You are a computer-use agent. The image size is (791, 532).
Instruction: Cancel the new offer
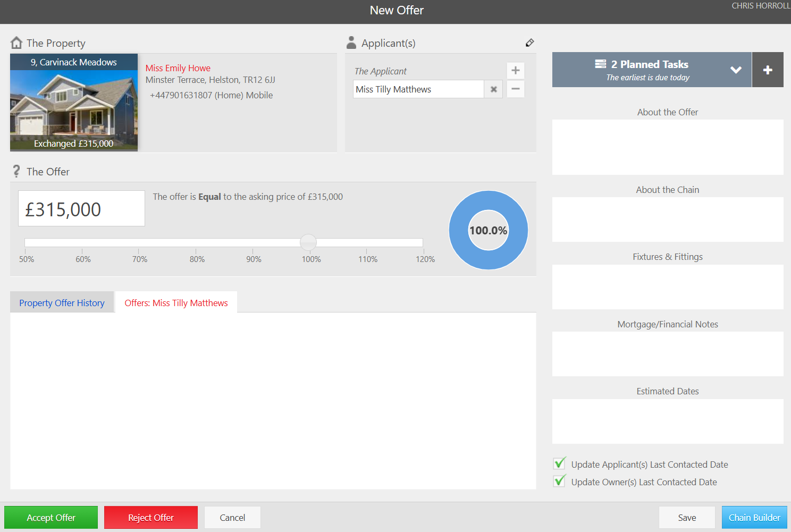(x=232, y=518)
